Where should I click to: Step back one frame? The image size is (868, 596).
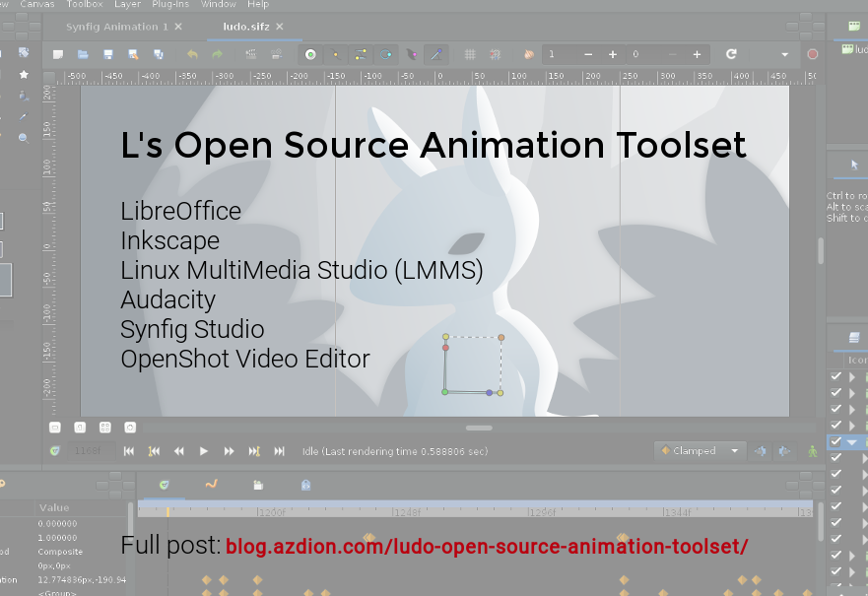tap(178, 451)
